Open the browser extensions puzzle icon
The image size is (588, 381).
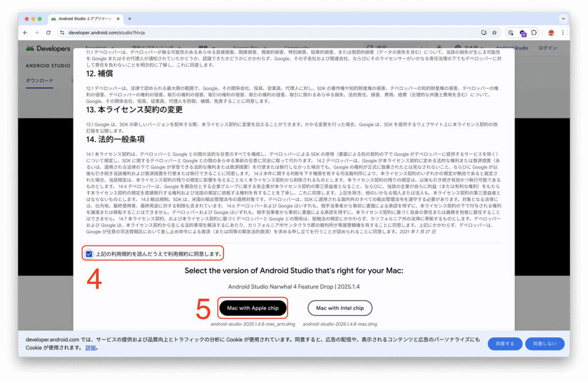point(534,33)
